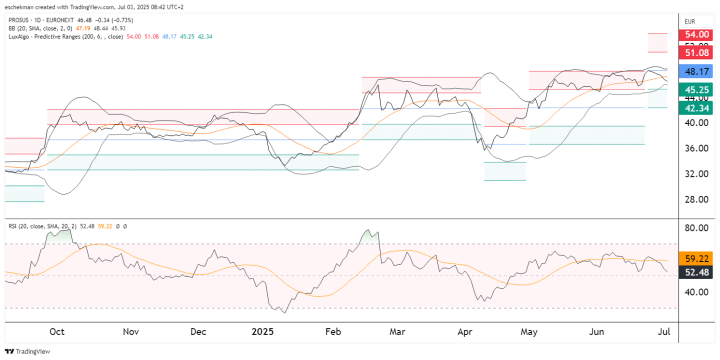Click Jun on the time axis
Viewport: 720px width, 360px height.
click(x=597, y=332)
